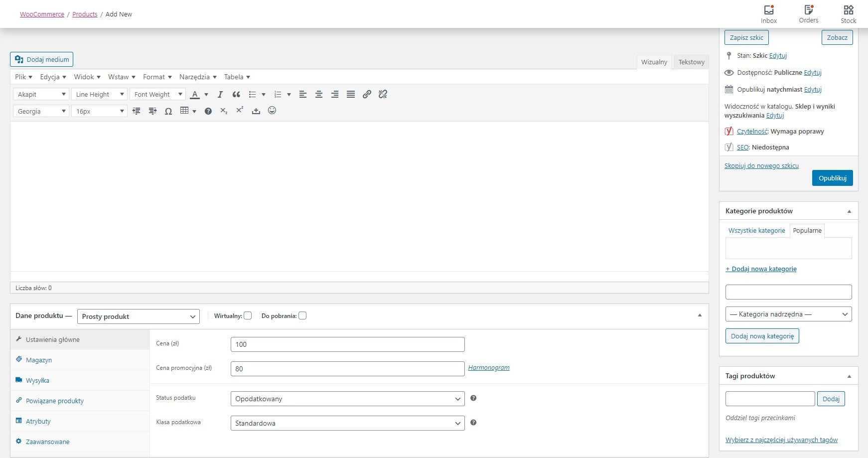Open the special character Omega tool
868x458 pixels.
pos(168,111)
